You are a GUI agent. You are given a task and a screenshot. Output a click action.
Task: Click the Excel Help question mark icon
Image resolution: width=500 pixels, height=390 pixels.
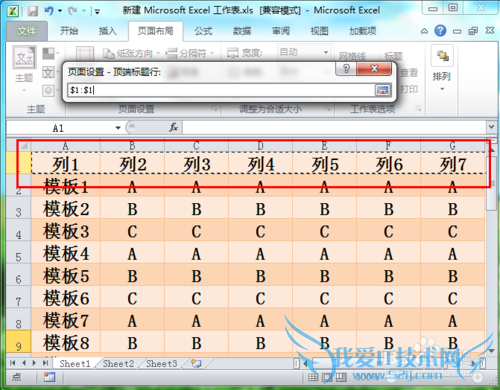click(x=440, y=31)
